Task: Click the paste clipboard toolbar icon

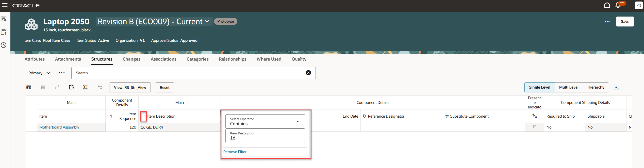Action: pyautogui.click(x=72, y=87)
